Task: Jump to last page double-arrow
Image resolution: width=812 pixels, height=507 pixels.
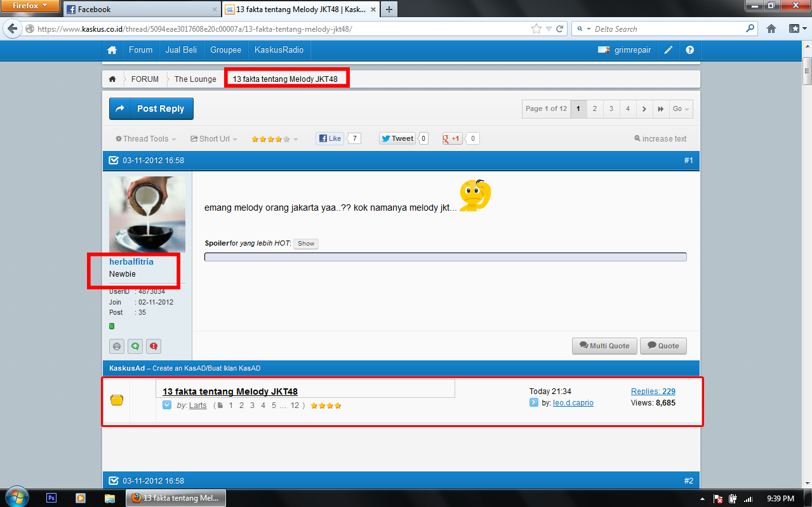Action: coord(660,109)
